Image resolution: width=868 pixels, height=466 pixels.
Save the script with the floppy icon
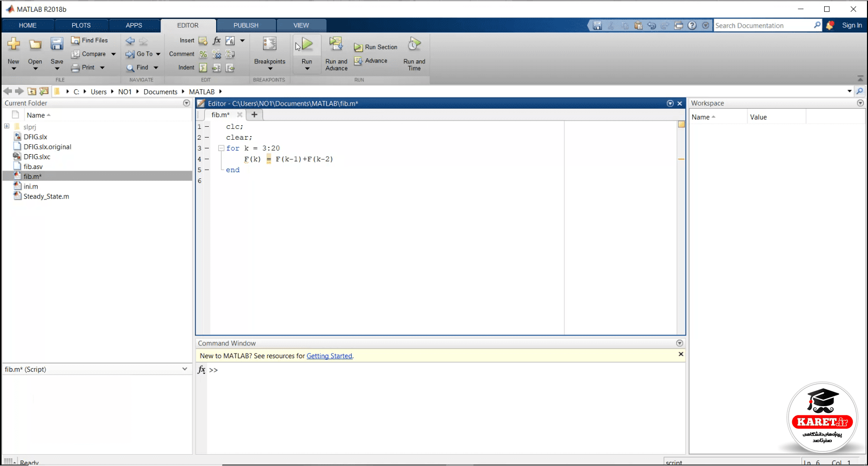pyautogui.click(x=57, y=44)
